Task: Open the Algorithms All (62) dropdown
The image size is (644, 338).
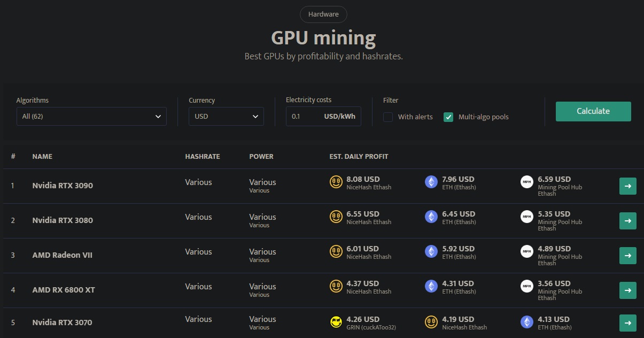Action: [x=91, y=116]
